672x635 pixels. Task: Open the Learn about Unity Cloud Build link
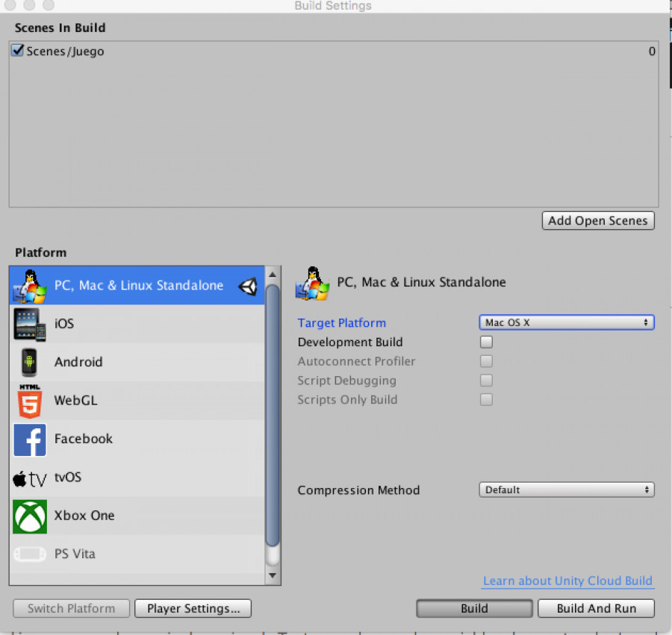(567, 581)
